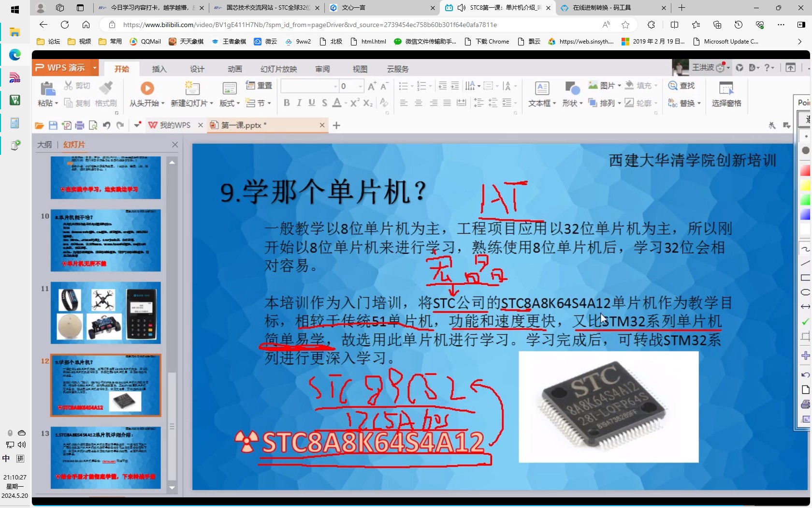The width and height of the screenshot is (812, 508).
Task: Click the Cut (剪切) scissors icon
Action: tap(69, 86)
